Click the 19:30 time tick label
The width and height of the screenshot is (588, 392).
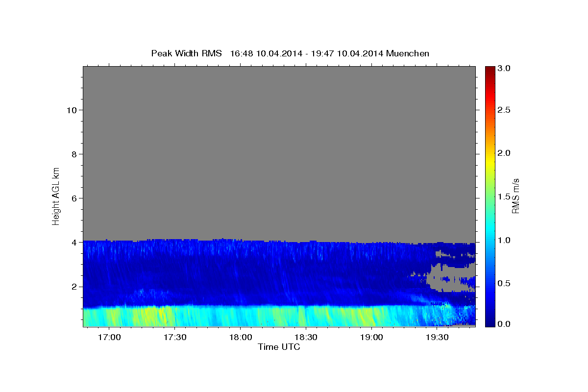pos(438,338)
